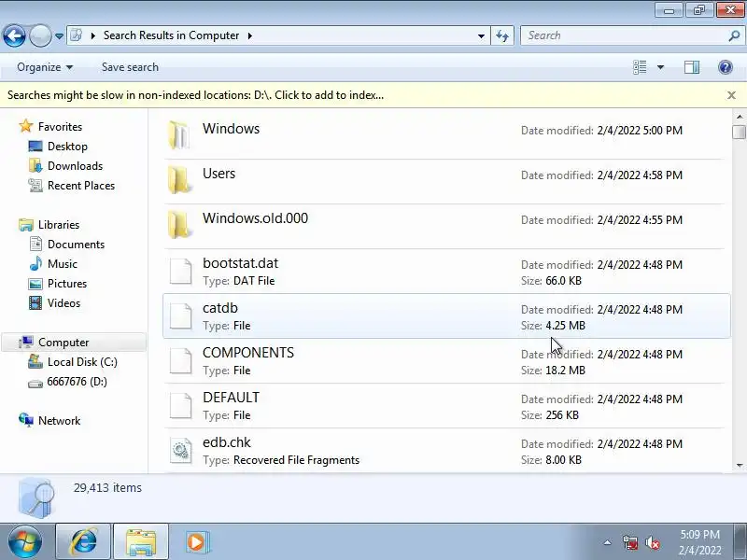Expand arrow after Search Results in Computer
This screenshot has width=747, height=560.
click(249, 35)
